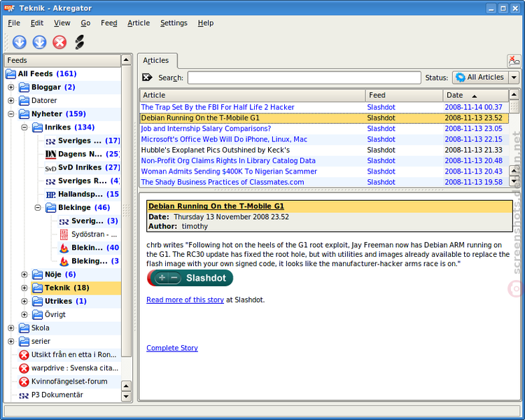Click the Fetch All Feeds toolbar icon
The width and height of the screenshot is (525, 420).
coord(39,42)
